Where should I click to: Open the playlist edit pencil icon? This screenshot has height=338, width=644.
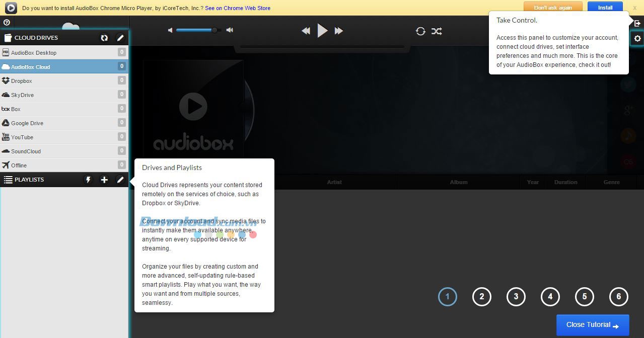(120, 180)
